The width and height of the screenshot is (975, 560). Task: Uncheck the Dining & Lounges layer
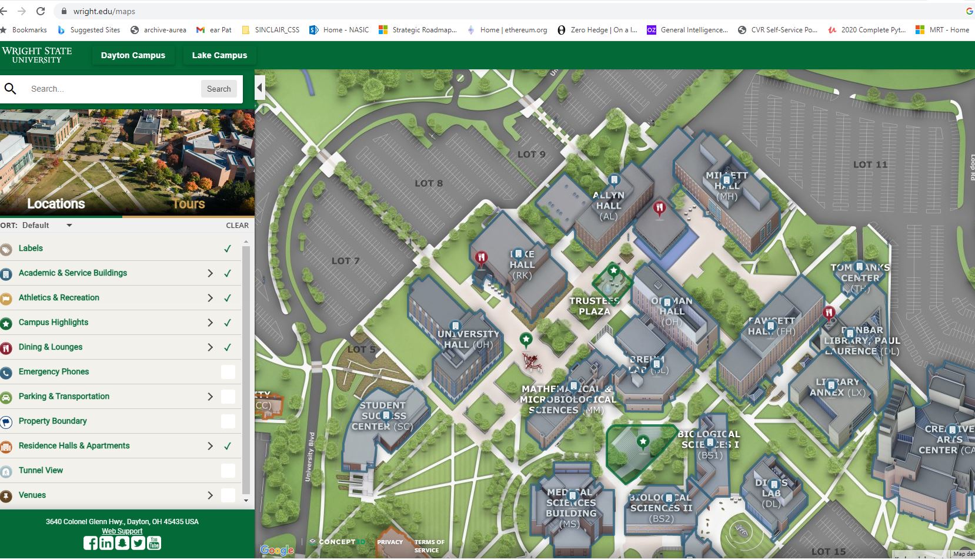click(x=228, y=347)
